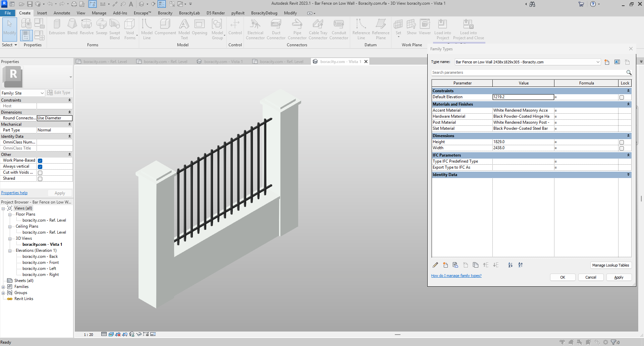Open the Model Text tool

click(184, 29)
